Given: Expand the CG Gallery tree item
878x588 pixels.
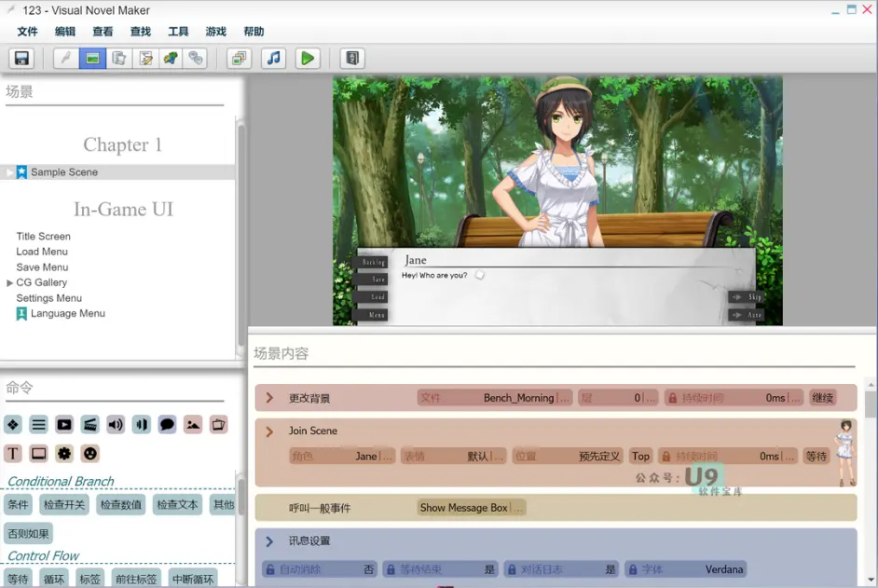Looking at the screenshot, I should (x=7, y=282).
